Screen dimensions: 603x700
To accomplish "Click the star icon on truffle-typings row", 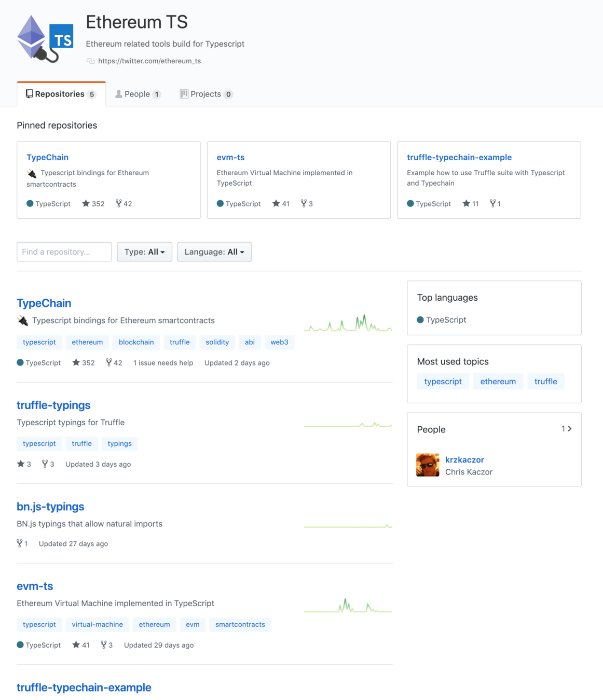I will 21,464.
